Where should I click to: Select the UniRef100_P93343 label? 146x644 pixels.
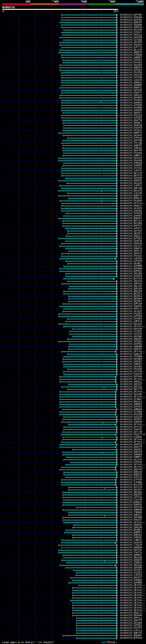click(131, 63)
